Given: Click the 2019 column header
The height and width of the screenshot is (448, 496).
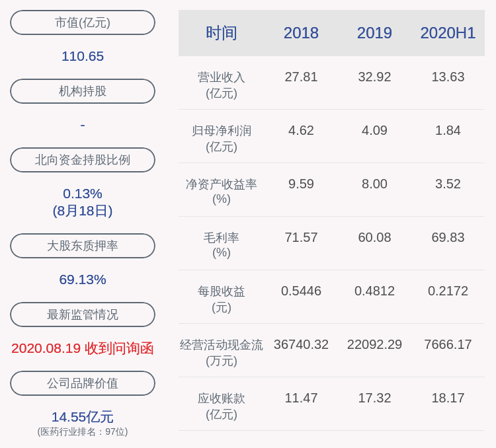Looking at the screenshot, I should (x=374, y=33).
